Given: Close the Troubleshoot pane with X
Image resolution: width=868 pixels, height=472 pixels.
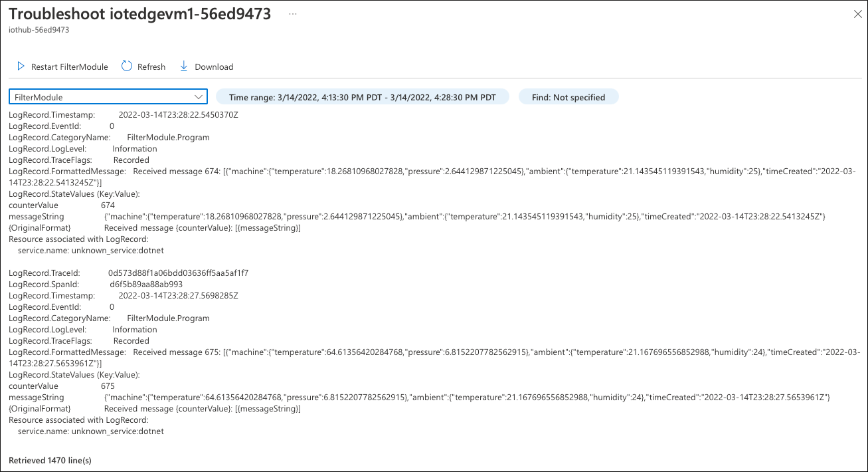Looking at the screenshot, I should (x=857, y=14).
